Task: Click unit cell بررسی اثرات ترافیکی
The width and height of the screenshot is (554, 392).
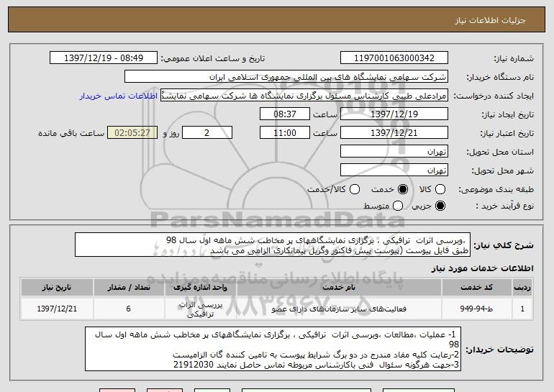Action: (x=200, y=309)
